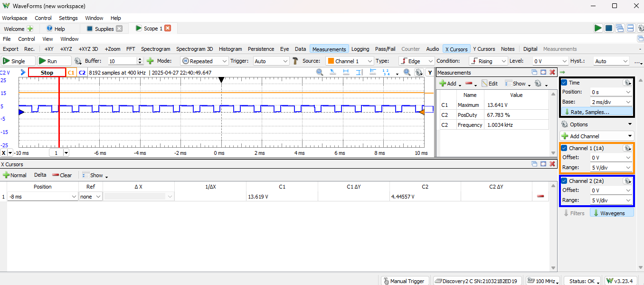The image size is (644, 285).
Task: Close the X Cursors panel
Action: pos(552,164)
